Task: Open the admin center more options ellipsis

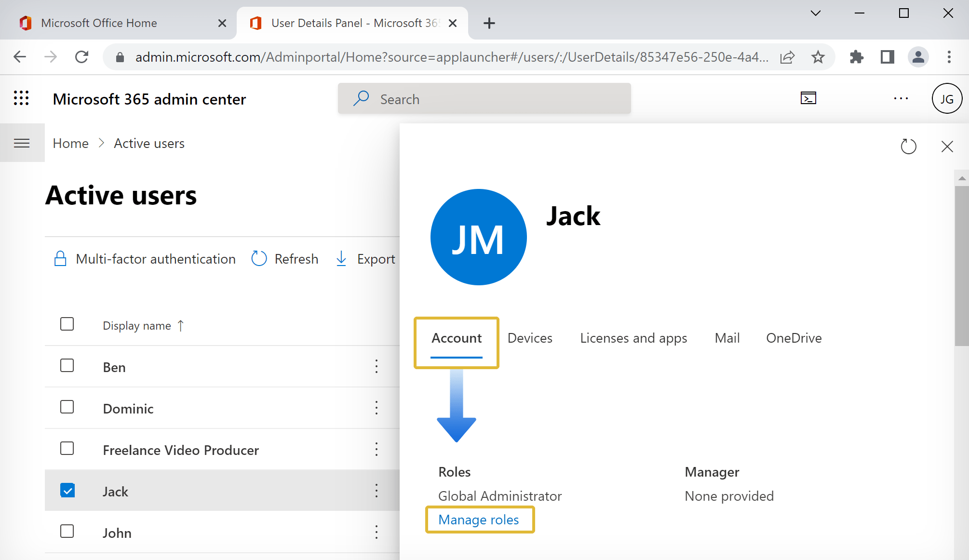Action: point(901,98)
